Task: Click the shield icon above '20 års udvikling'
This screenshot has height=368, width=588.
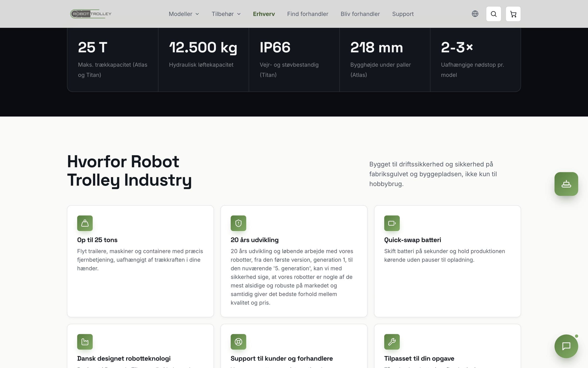Action: click(x=238, y=223)
